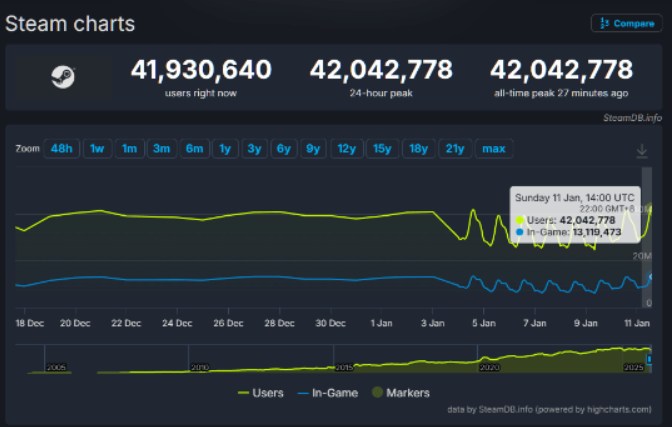Click the Steam logo icon
This screenshot has height=427, width=672.
[x=60, y=77]
